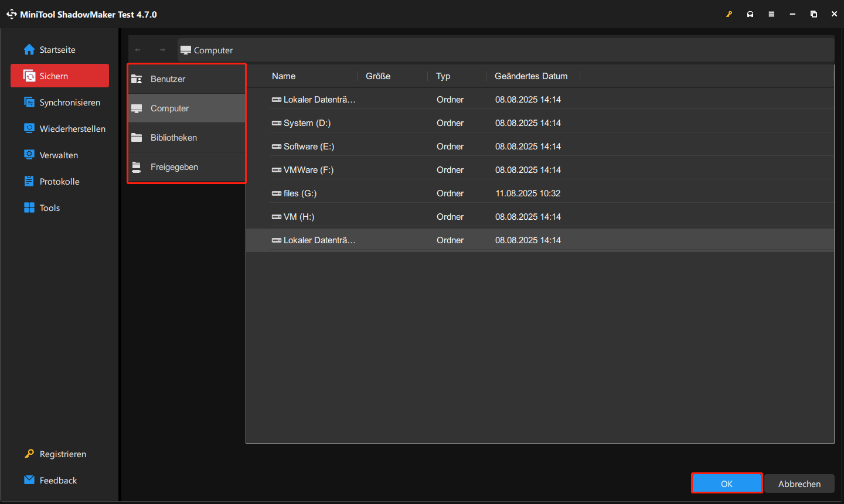Select the System (D:) row name

(x=307, y=123)
